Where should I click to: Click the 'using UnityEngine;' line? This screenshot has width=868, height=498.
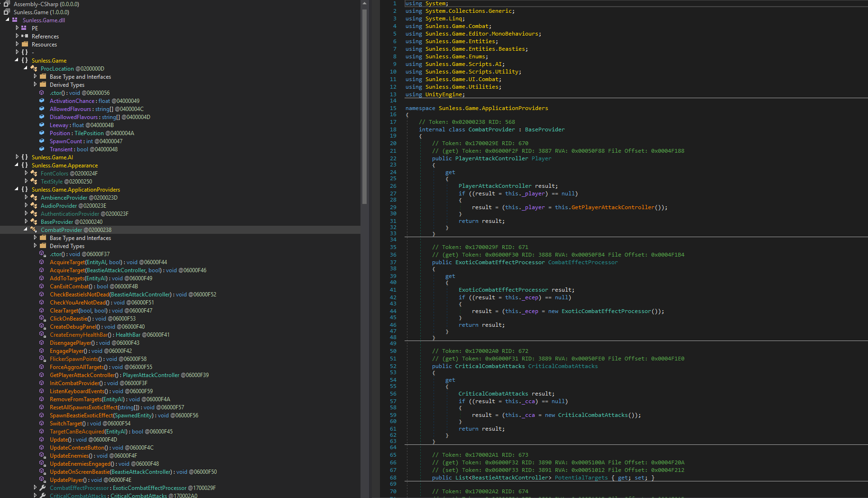click(x=435, y=94)
